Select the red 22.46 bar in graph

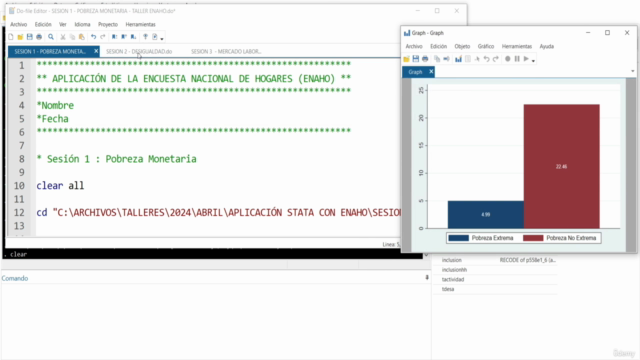point(562,166)
